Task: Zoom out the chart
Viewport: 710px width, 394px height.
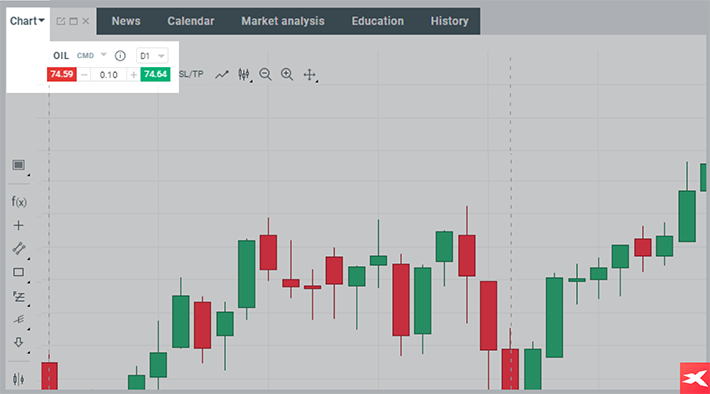Action: [x=265, y=75]
